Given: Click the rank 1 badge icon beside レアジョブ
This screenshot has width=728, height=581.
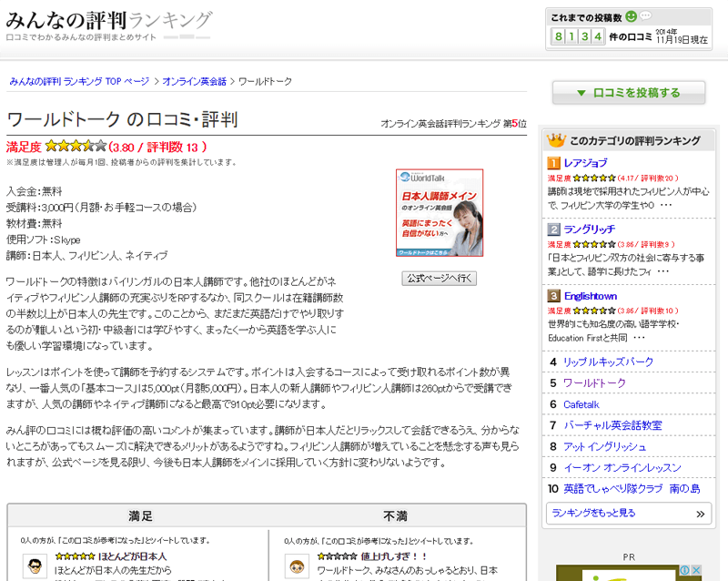Looking at the screenshot, I should (553, 163).
